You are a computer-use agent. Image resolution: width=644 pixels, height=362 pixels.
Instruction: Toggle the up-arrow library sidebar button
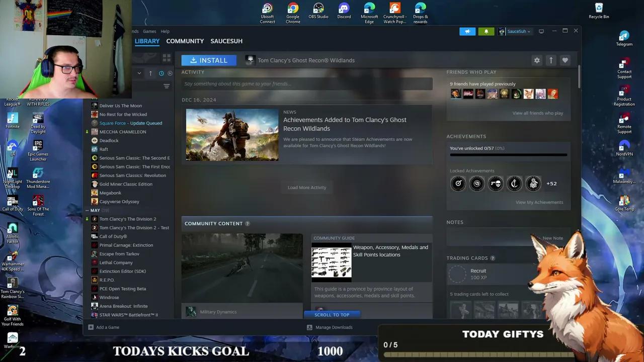[150, 73]
